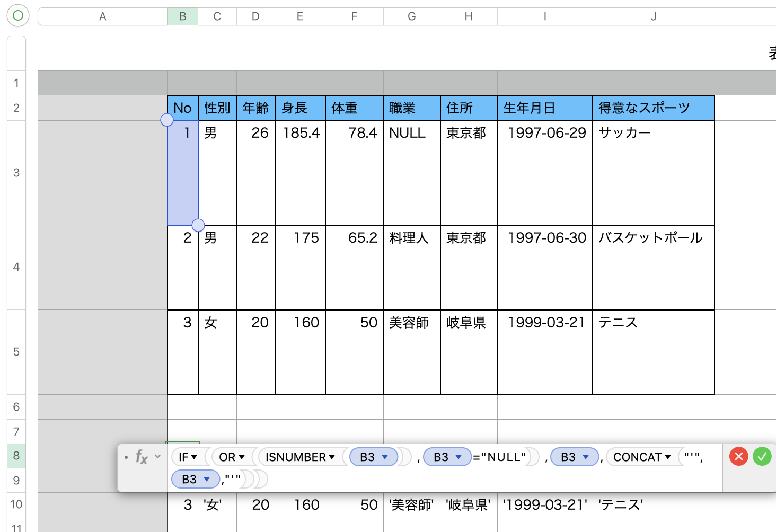Open the first B3 cell reference dropdown

tap(373, 457)
